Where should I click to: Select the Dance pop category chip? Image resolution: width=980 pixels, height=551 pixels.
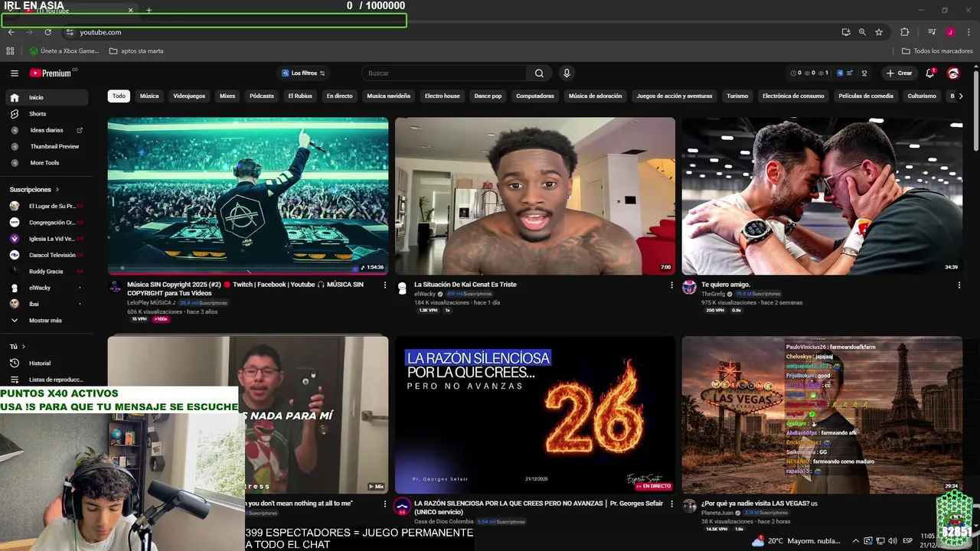(x=488, y=96)
